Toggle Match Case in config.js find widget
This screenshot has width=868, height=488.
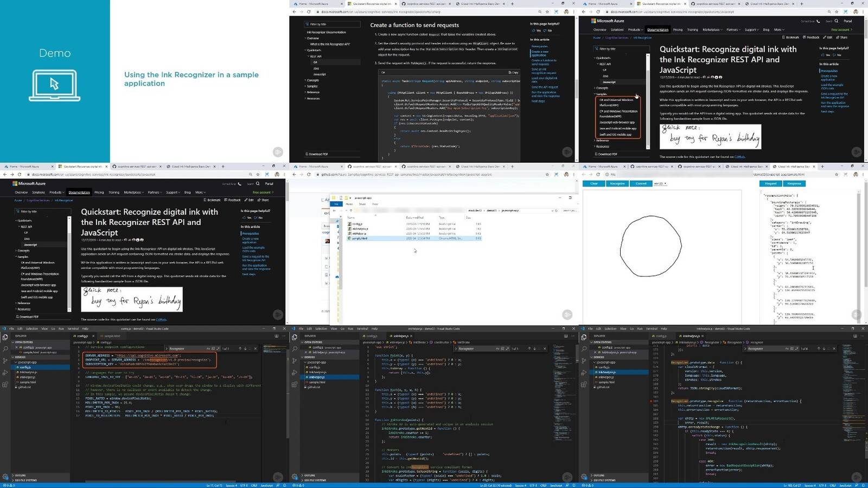click(208, 348)
